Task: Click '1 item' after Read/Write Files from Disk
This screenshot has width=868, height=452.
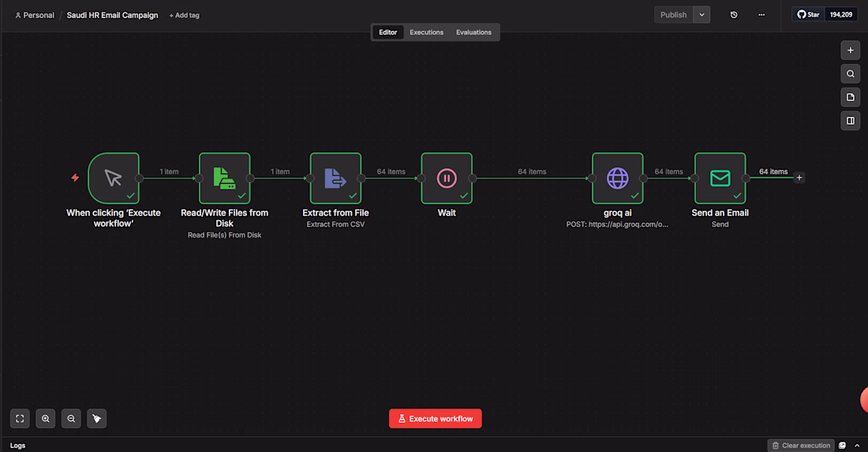Action: (279, 171)
